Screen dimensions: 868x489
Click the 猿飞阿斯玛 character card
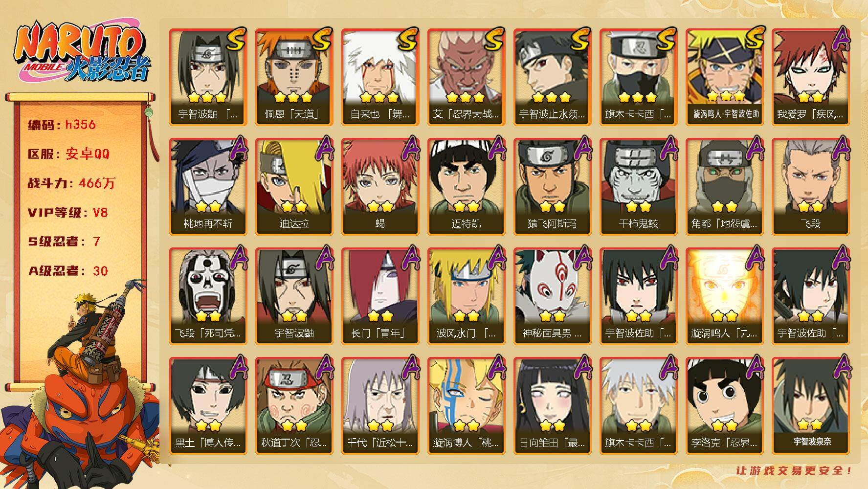coord(552,187)
